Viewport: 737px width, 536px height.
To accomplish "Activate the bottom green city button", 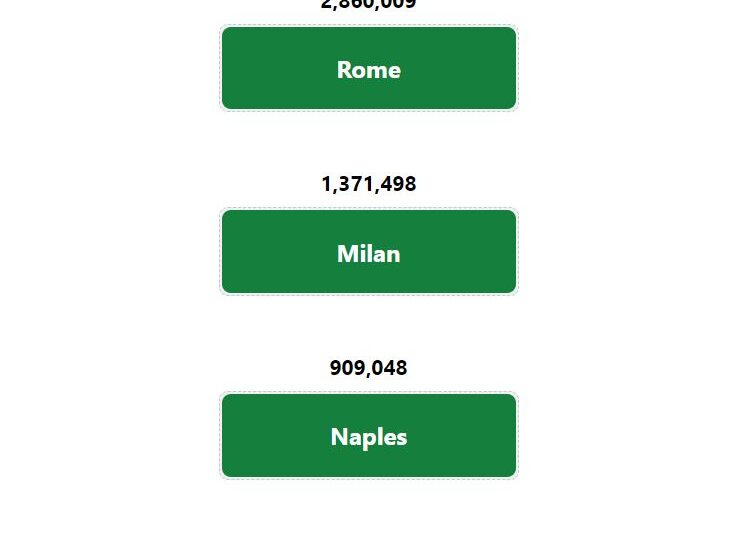I will (x=369, y=436).
